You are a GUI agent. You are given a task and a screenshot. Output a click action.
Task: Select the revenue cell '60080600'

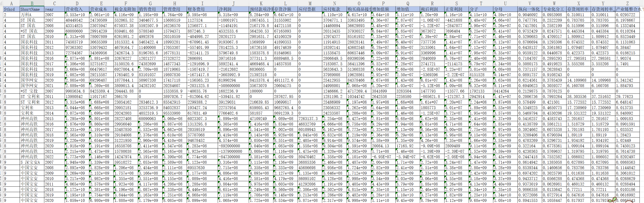[x=77, y=31]
